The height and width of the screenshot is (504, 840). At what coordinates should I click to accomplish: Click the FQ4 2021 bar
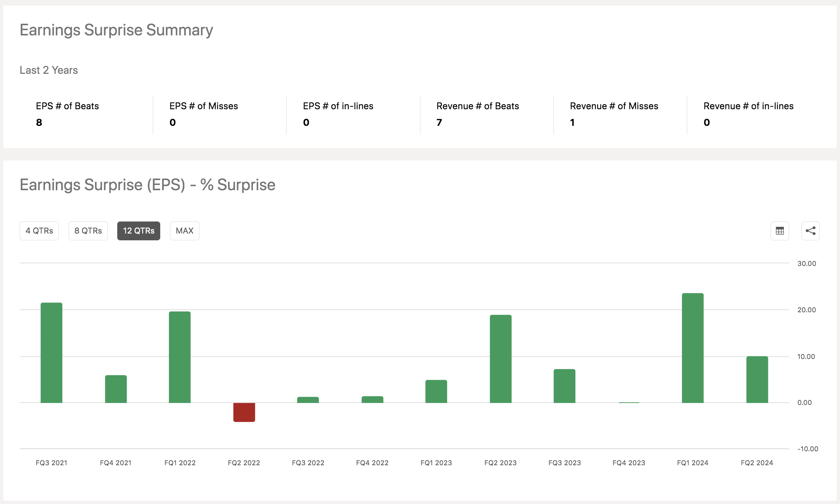[116, 389]
